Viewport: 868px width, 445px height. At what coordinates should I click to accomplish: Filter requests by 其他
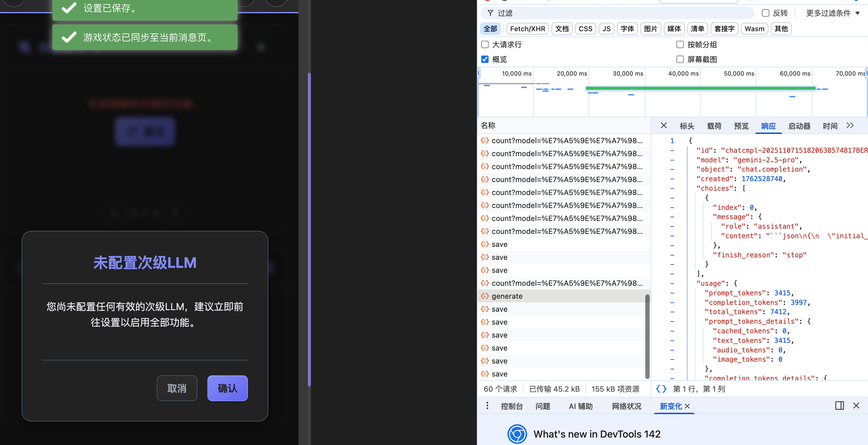(781, 29)
